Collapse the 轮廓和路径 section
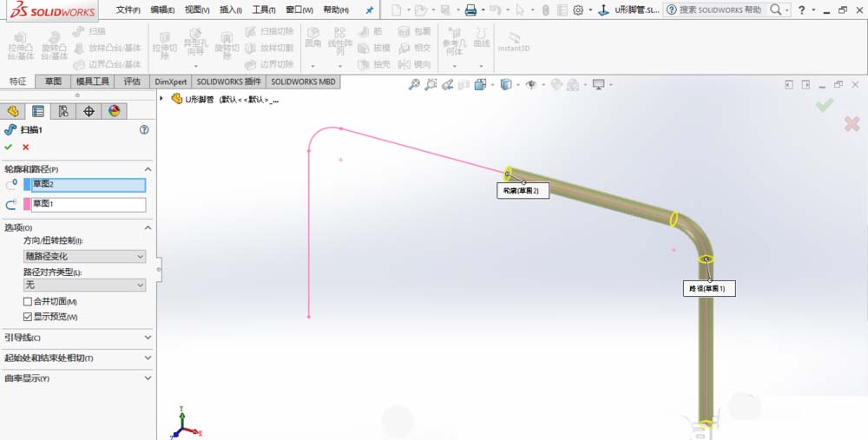The height and width of the screenshot is (440, 868). tap(148, 169)
